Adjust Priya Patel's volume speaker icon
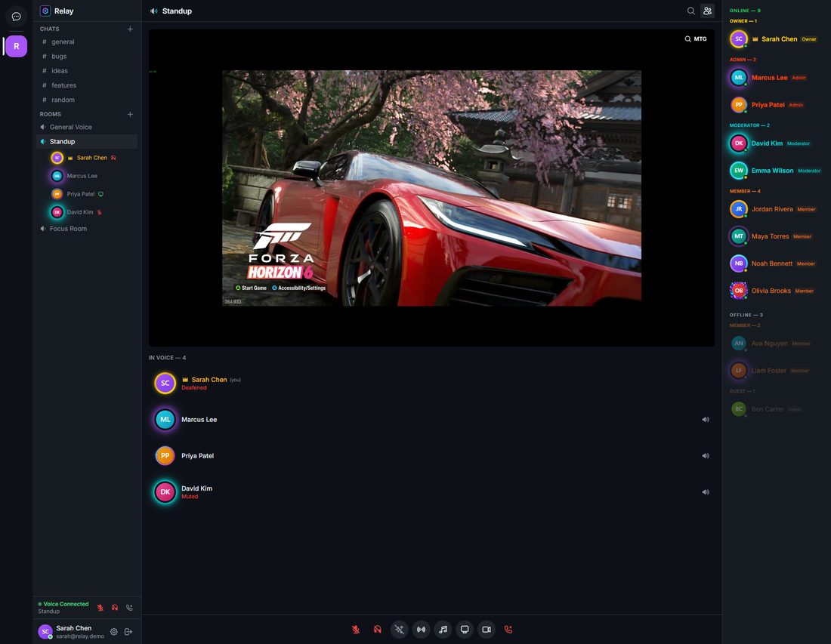This screenshot has width=831, height=644. click(x=706, y=455)
